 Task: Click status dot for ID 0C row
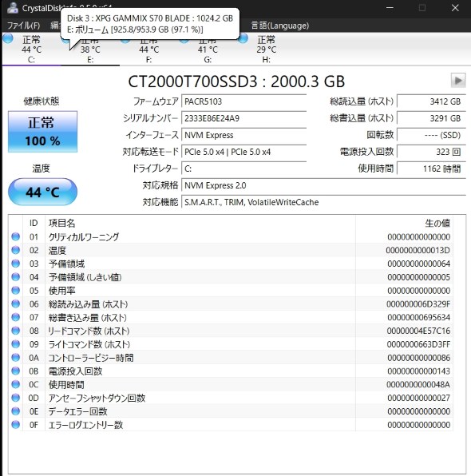[x=15, y=384]
